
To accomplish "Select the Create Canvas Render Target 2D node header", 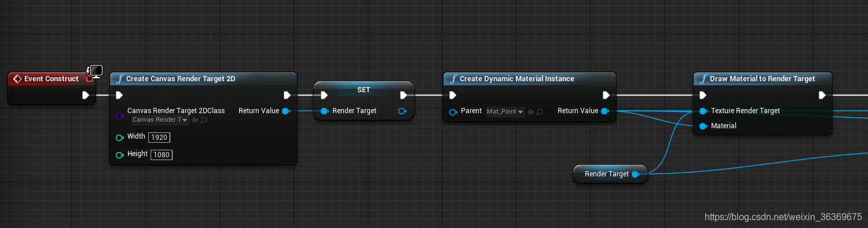I will pyautogui.click(x=203, y=79).
